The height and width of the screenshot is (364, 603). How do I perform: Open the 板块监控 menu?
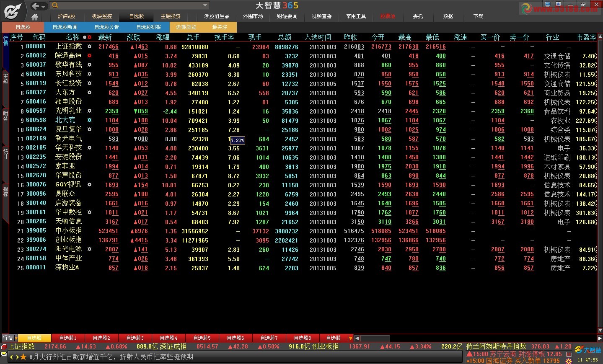pos(102,16)
